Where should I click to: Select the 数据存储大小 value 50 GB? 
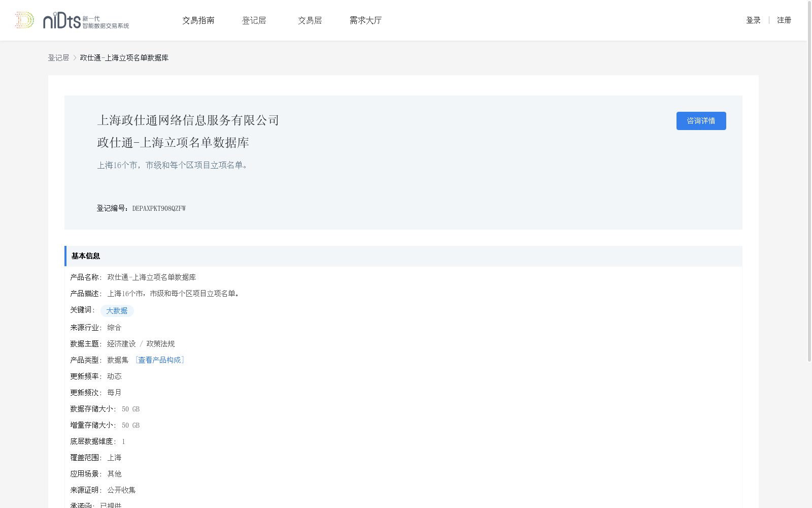click(130, 409)
